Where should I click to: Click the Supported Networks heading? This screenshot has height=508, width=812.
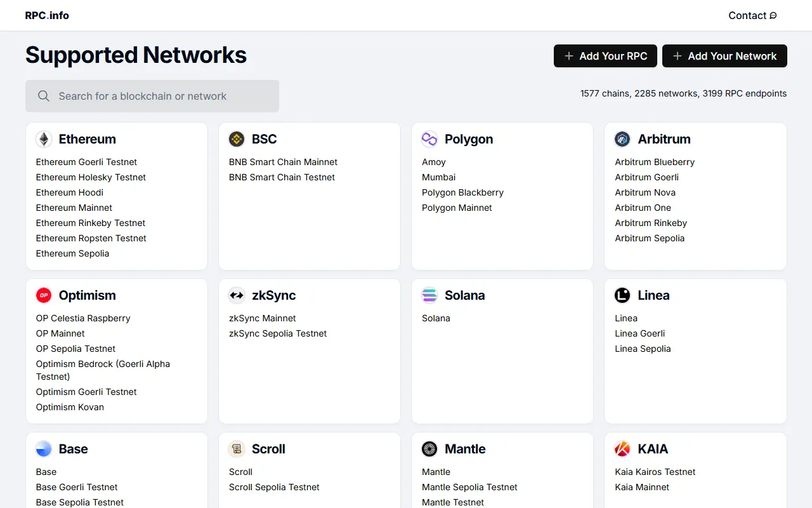point(136,55)
